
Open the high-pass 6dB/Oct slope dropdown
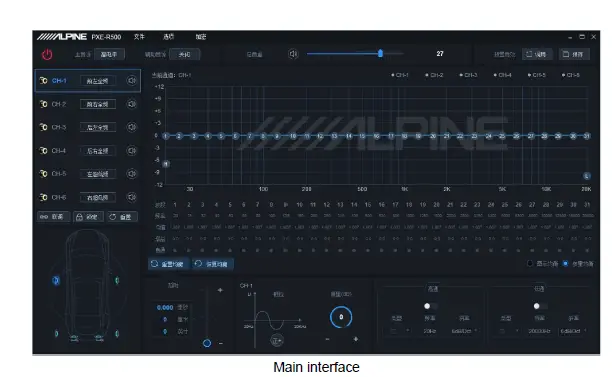(464, 331)
